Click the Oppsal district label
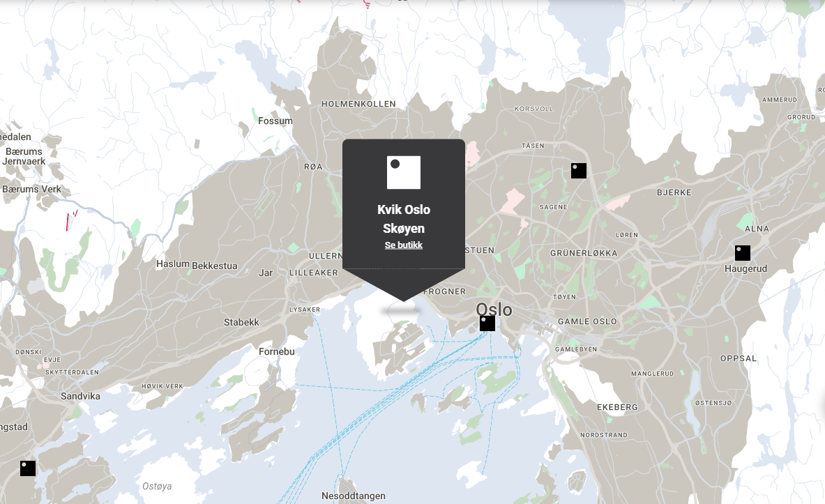The width and height of the screenshot is (825, 504). tap(739, 358)
